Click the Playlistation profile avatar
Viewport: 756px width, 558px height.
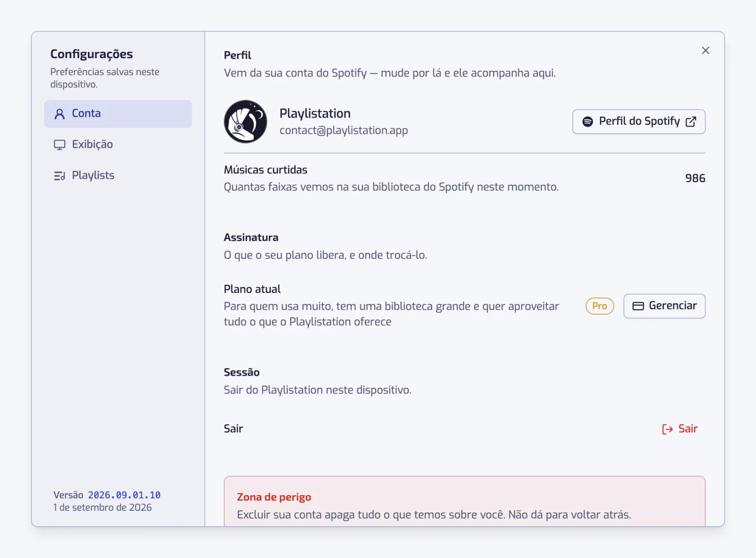246,121
